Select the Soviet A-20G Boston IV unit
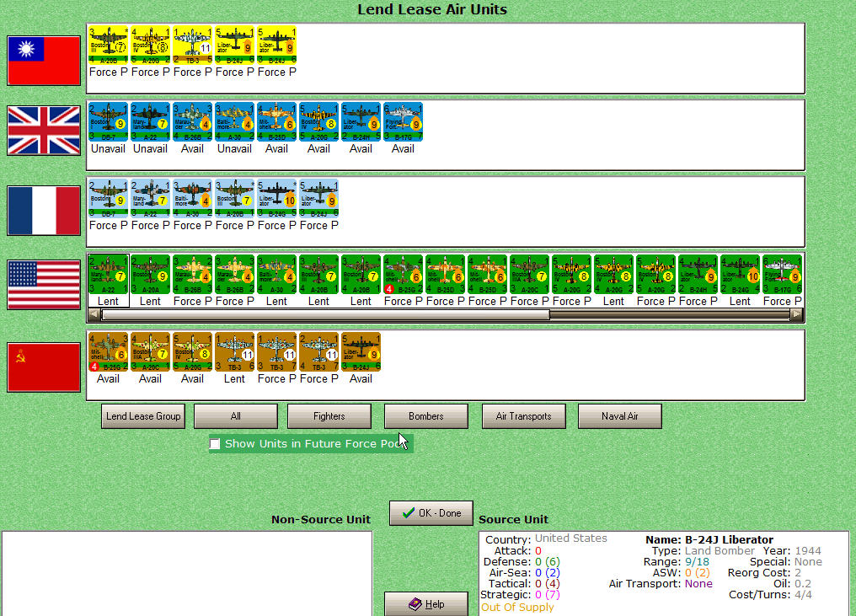The width and height of the screenshot is (856, 616). [192, 352]
